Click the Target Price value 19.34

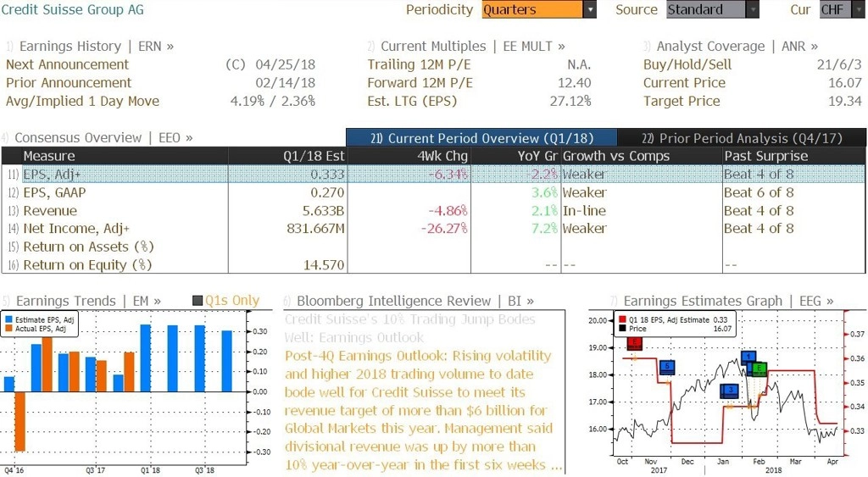(845, 102)
